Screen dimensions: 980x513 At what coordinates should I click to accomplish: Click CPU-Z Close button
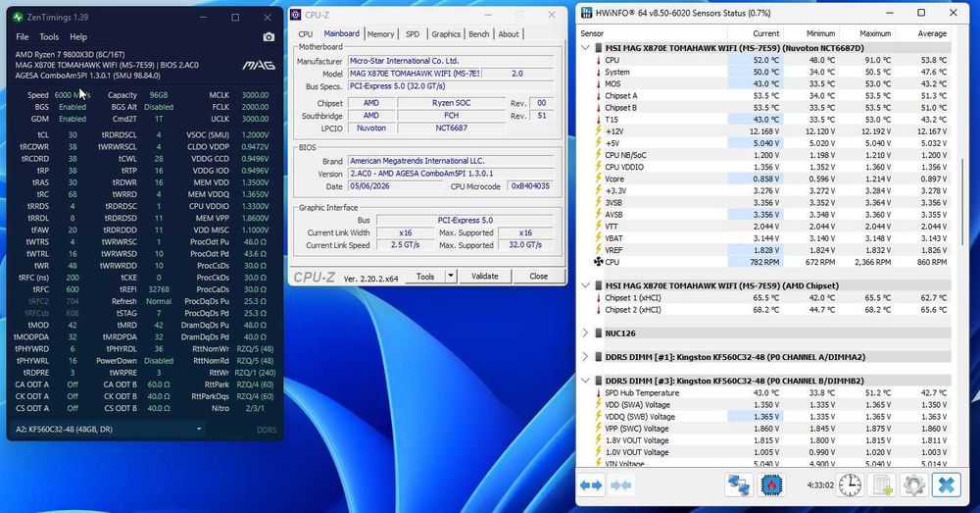(539, 276)
